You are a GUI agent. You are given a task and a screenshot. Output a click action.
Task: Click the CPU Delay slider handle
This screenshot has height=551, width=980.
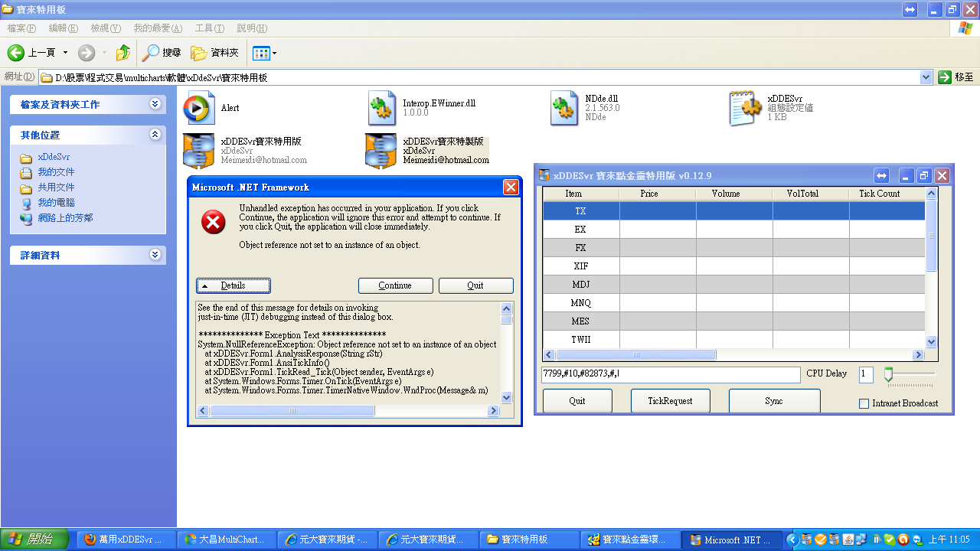888,374
